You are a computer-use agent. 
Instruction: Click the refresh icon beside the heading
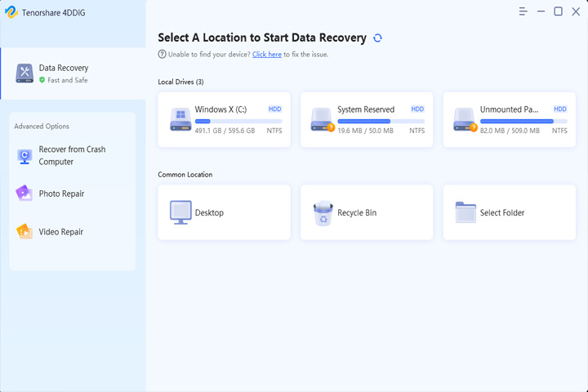(377, 38)
